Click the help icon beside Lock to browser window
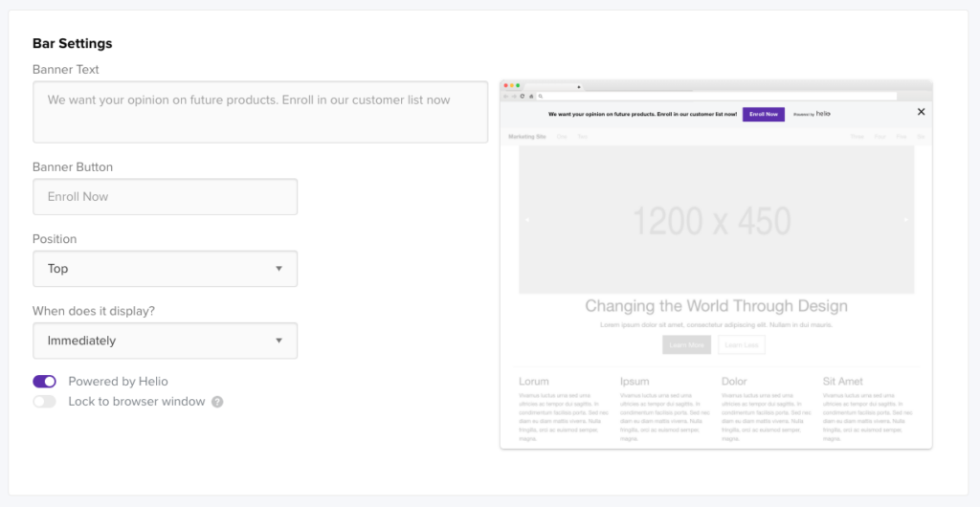 pos(217,402)
